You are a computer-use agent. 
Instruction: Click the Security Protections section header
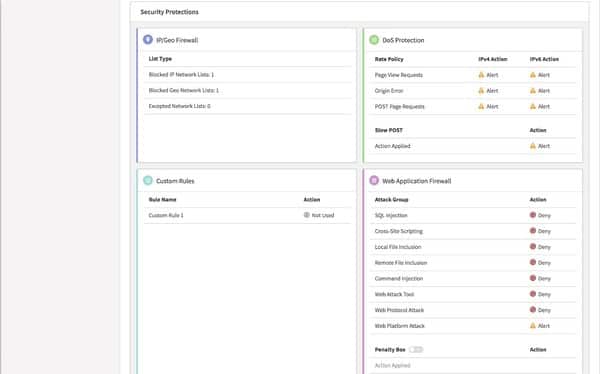[x=169, y=12]
